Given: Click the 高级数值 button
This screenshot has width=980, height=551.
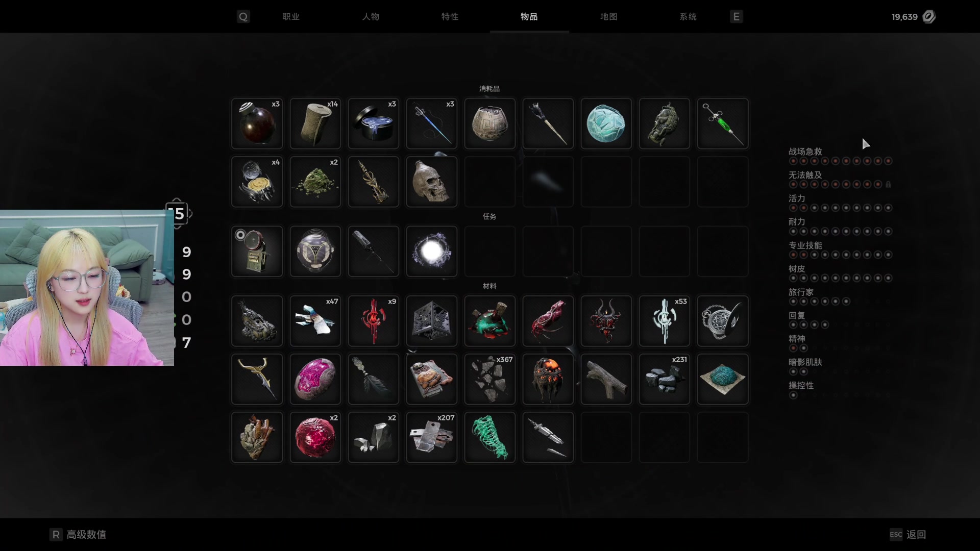Looking at the screenshot, I should point(78,534).
